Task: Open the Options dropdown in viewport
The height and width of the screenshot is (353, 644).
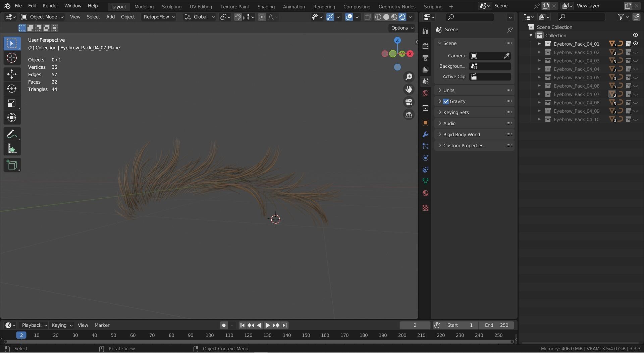Action: coord(402,28)
